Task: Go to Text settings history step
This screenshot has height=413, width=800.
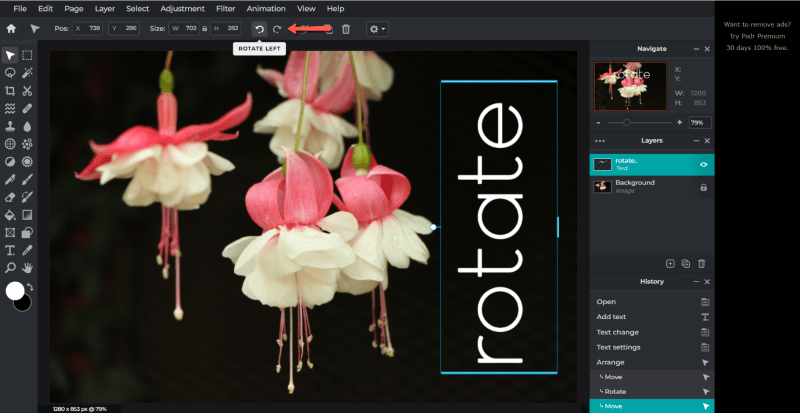Action: coord(652,347)
